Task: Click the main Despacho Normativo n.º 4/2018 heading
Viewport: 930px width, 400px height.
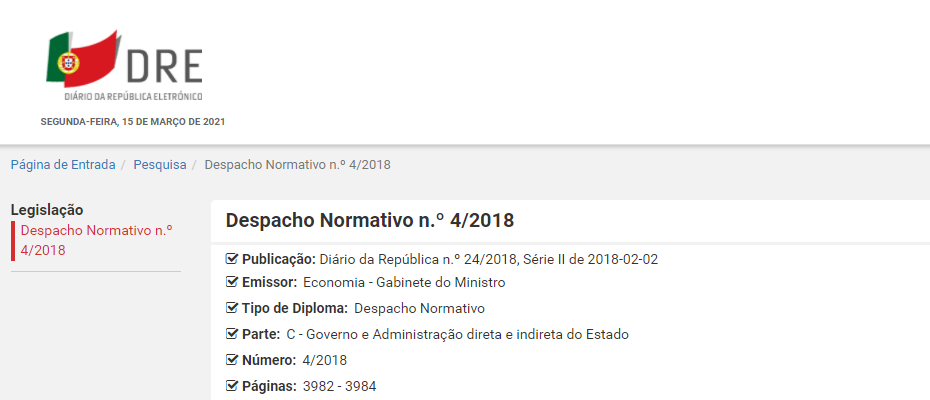Action: 370,221
